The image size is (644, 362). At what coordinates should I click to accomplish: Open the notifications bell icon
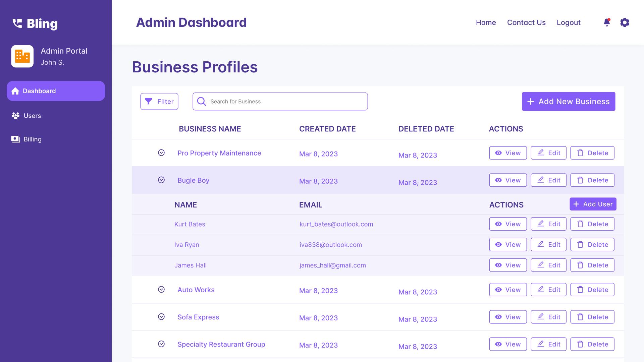(x=606, y=22)
